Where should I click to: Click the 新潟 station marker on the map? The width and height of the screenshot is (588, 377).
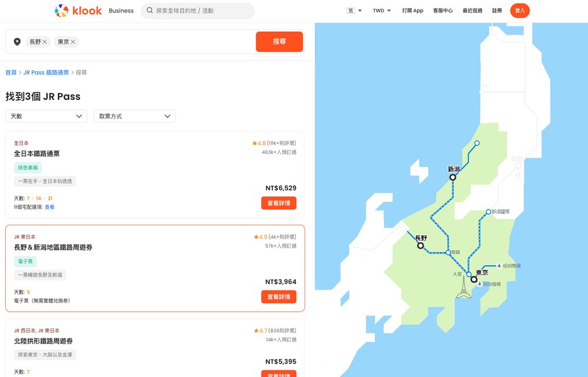[453, 176]
